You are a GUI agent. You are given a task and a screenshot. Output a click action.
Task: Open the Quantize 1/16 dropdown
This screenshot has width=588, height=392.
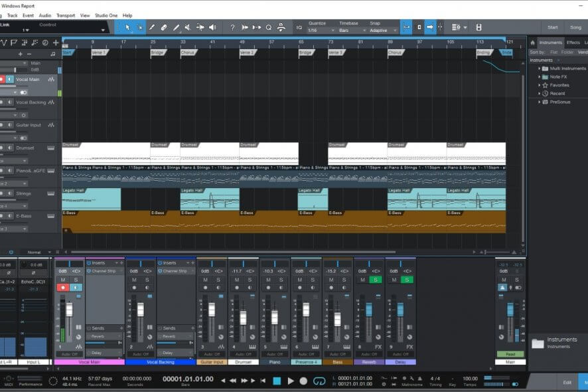tap(321, 31)
